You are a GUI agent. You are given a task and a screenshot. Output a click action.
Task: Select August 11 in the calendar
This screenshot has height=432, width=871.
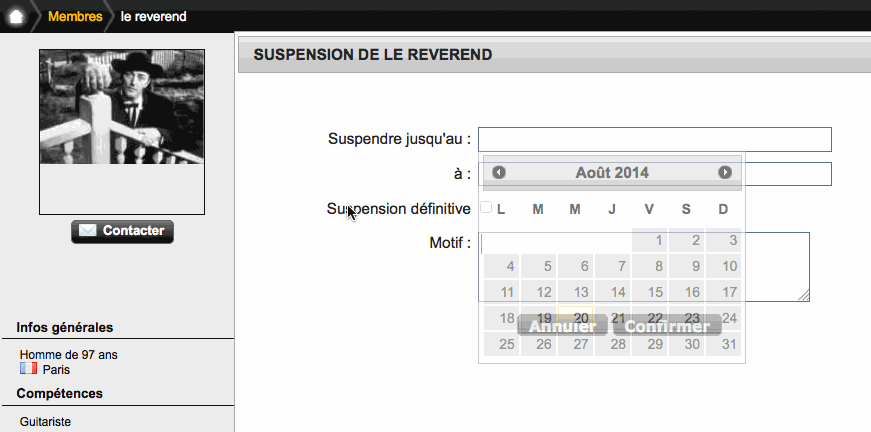pyautogui.click(x=501, y=292)
